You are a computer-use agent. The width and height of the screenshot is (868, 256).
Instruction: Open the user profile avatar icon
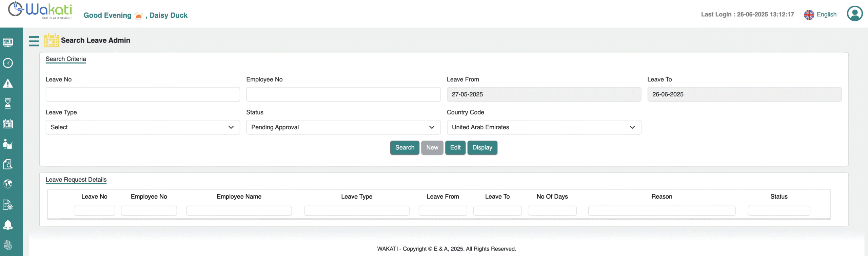pos(855,14)
